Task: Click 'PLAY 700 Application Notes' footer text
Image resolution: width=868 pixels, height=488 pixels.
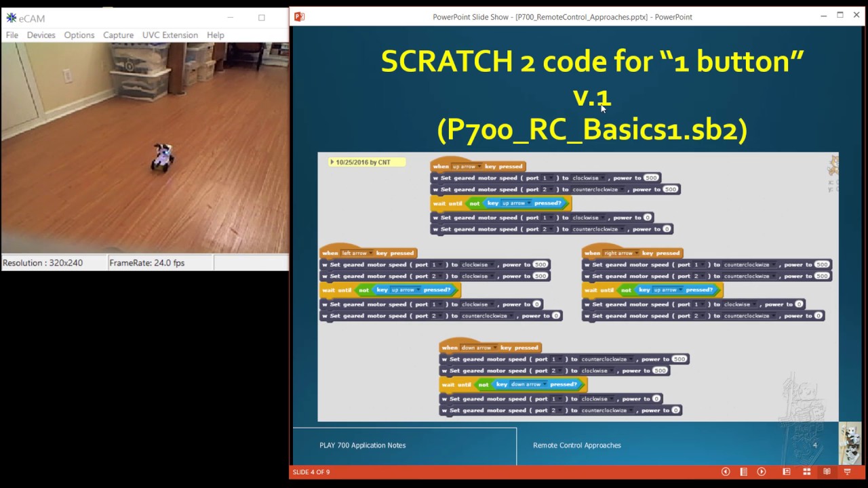Action: 363,445
